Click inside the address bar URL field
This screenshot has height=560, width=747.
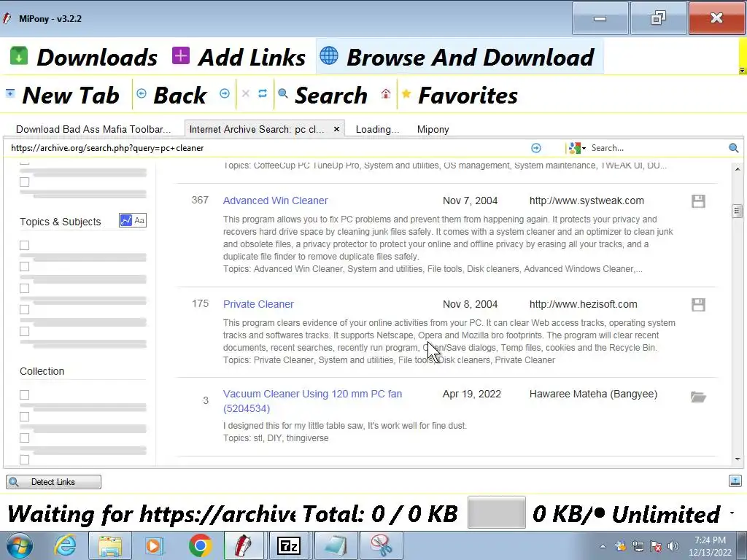267,148
